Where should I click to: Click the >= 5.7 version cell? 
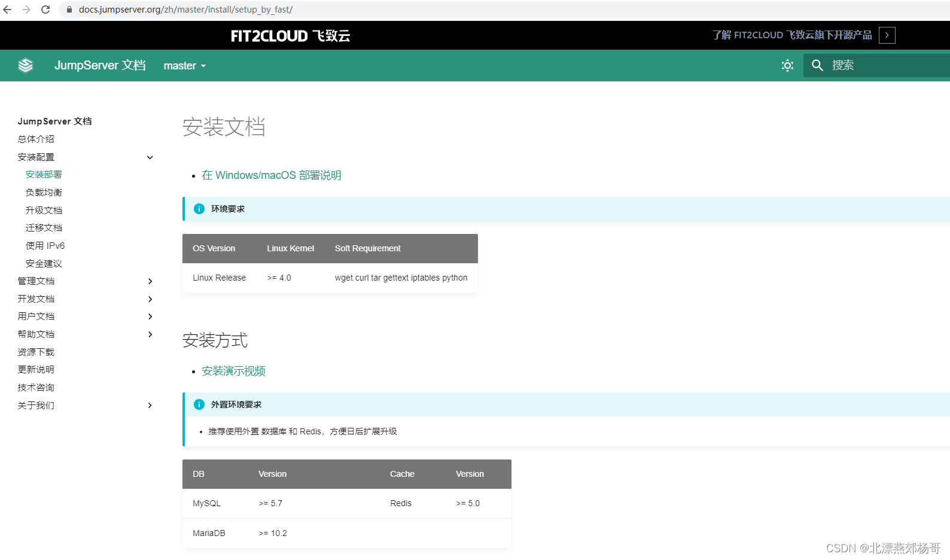pos(270,503)
